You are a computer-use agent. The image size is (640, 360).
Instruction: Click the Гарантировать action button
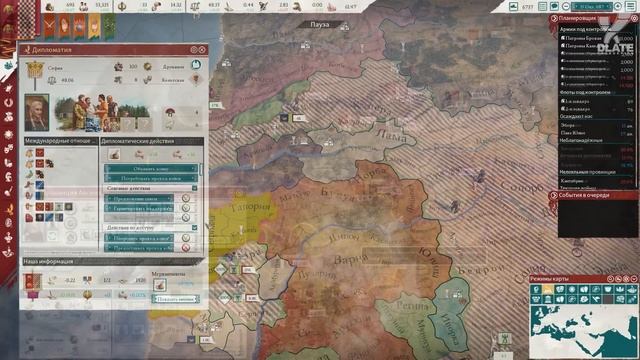tap(139, 208)
